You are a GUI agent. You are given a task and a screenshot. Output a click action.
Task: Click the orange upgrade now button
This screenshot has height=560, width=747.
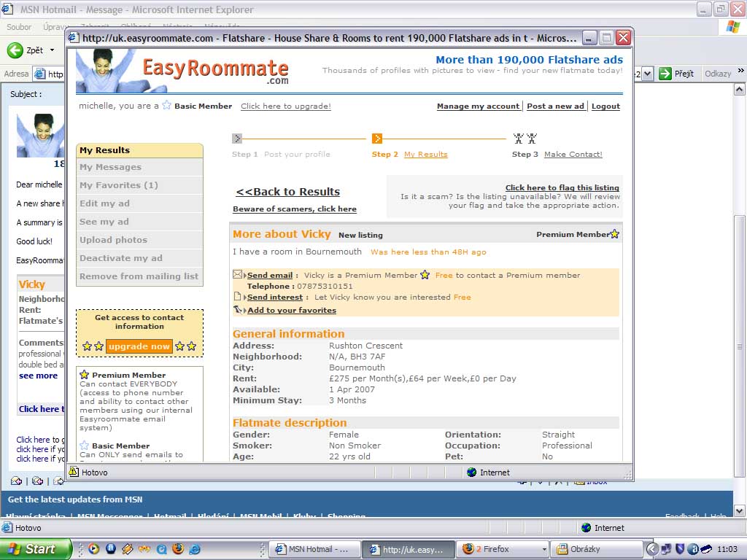(139, 346)
